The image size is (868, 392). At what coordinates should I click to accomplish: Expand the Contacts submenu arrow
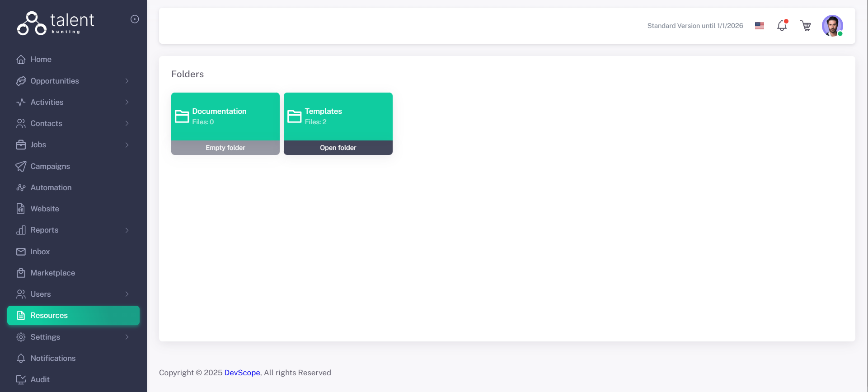click(x=127, y=123)
